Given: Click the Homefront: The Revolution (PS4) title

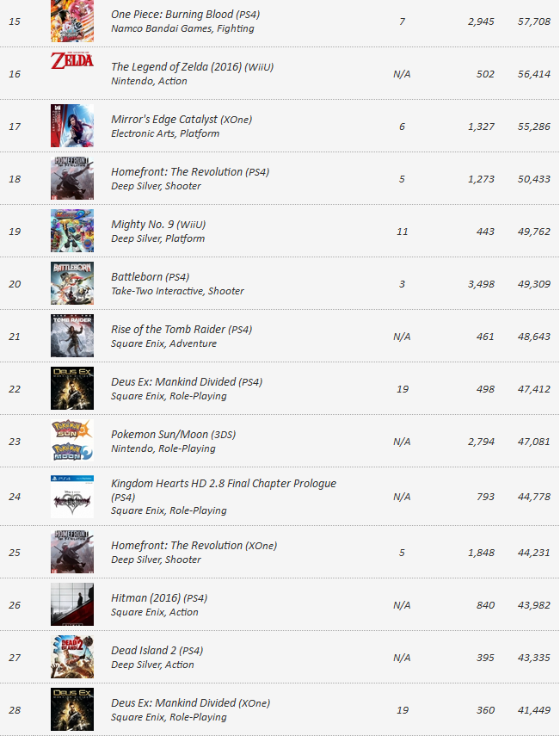Looking at the screenshot, I should click(190, 172).
